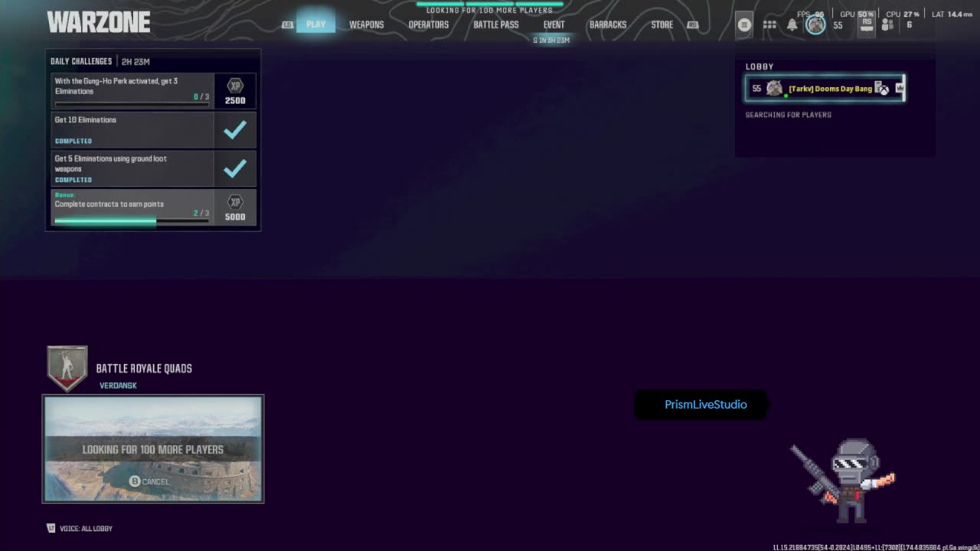The width and height of the screenshot is (980, 551).
Task: Open the grid apps menu icon
Action: tap(769, 24)
